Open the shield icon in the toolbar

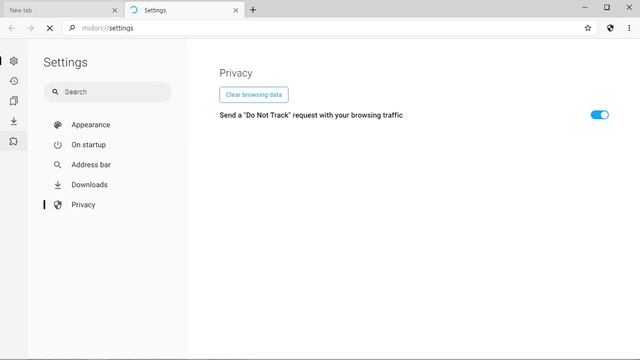tap(610, 28)
